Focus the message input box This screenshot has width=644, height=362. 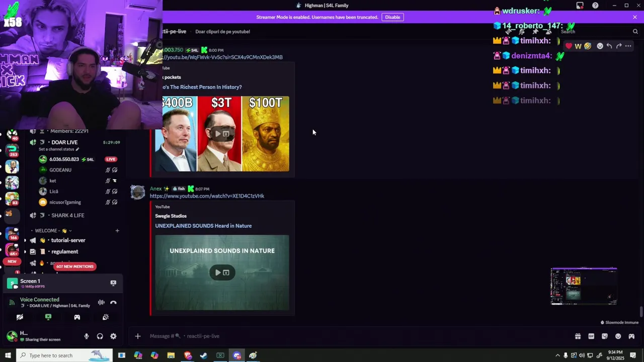(x=352, y=336)
